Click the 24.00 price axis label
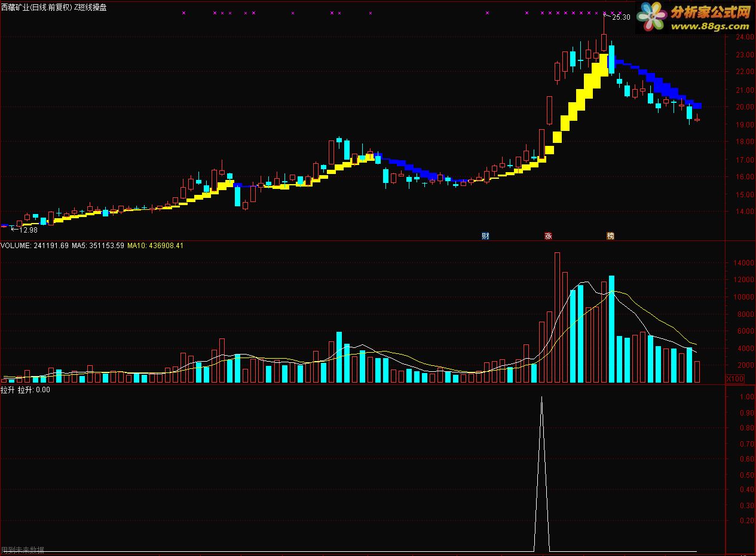This screenshot has height=556, width=756. (745, 37)
